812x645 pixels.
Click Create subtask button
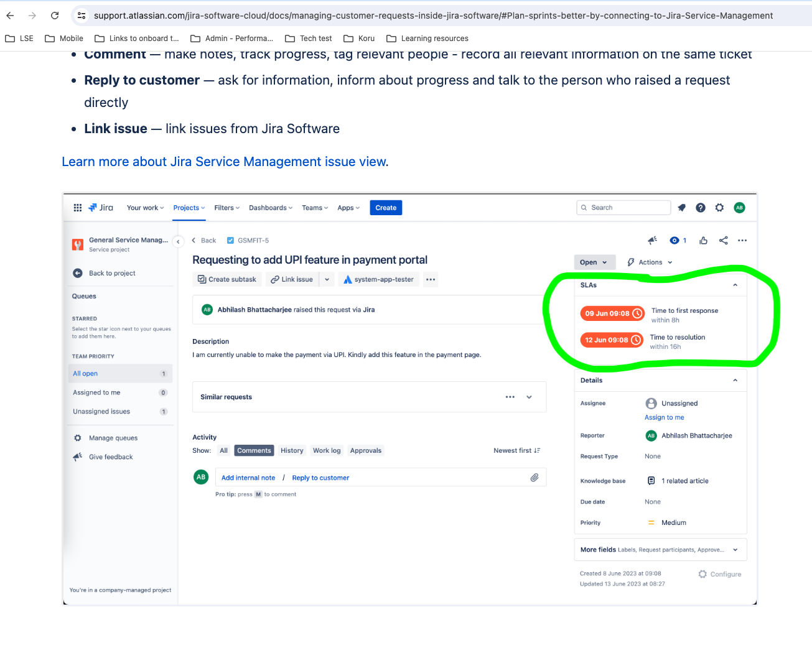[x=226, y=279]
